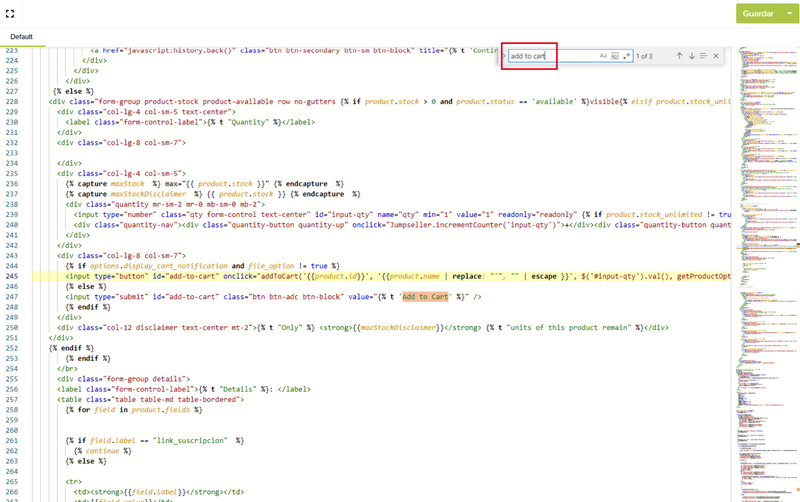
Task: Select the Default tab
Action: tap(22, 37)
